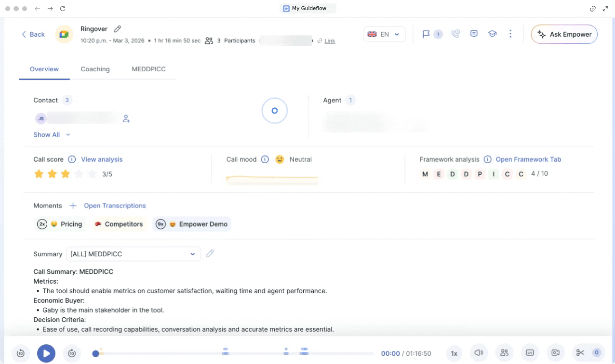Toggle the video camera view button
This screenshot has height=364, width=615.
click(x=555, y=353)
